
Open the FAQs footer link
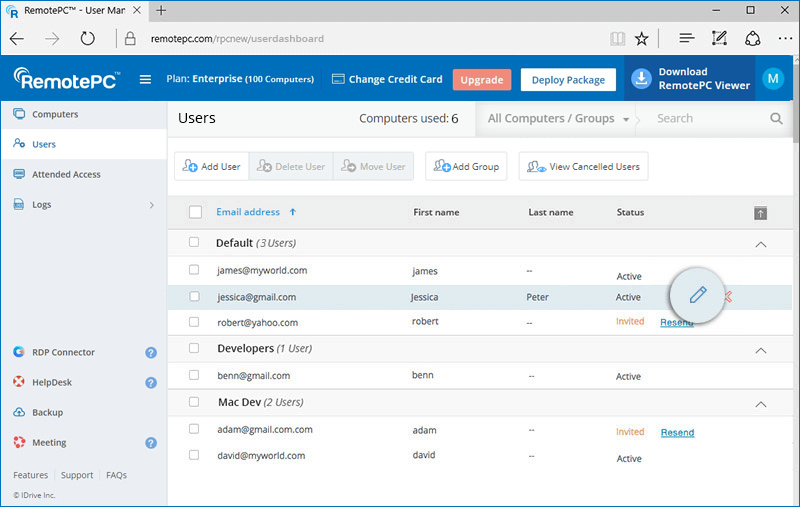point(116,475)
